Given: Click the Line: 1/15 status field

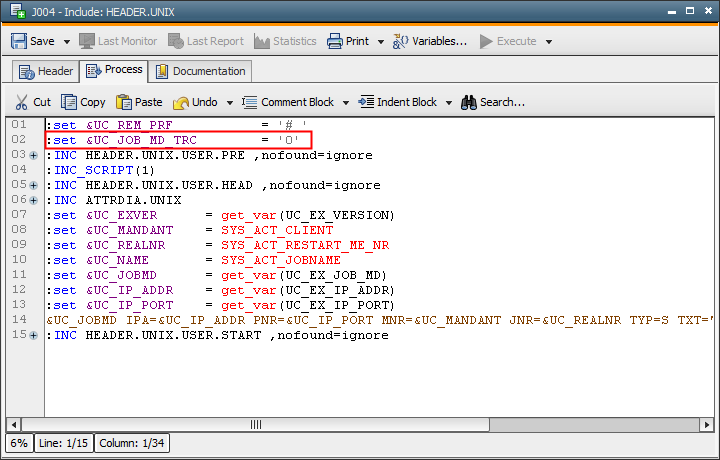Looking at the screenshot, I should tap(63, 443).
